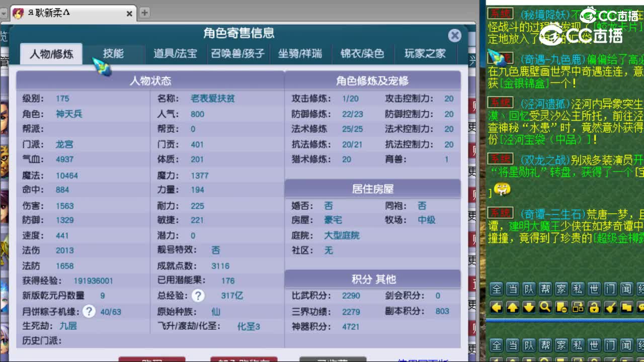
Task: Select 全 channel in upper chat panel
Action: click(497, 289)
